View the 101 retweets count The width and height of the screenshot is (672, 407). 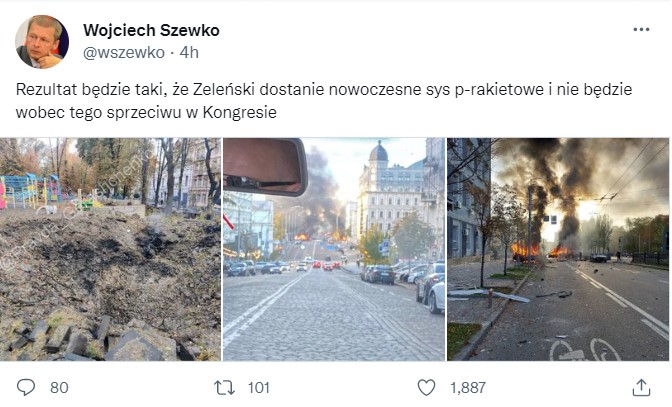coord(258,388)
